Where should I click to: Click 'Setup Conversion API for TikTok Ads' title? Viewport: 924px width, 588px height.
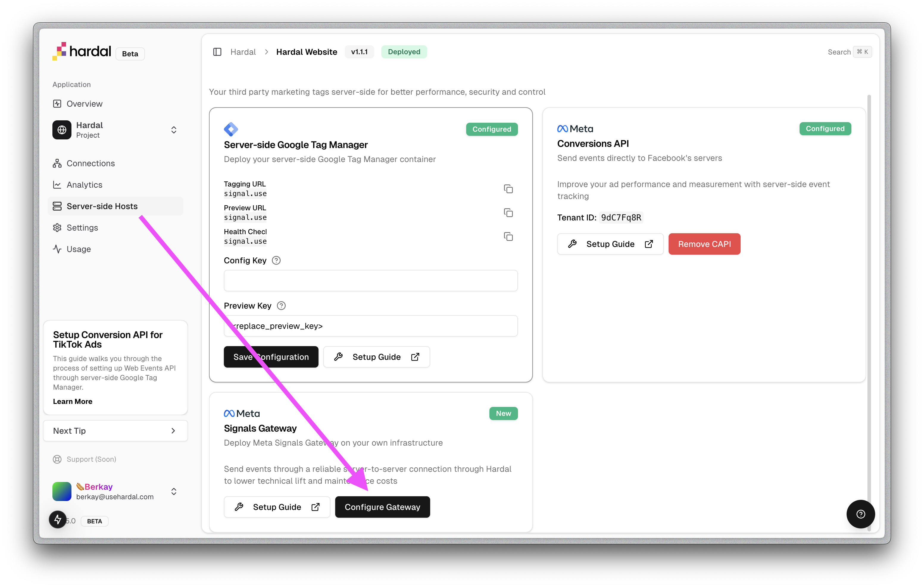108,340
